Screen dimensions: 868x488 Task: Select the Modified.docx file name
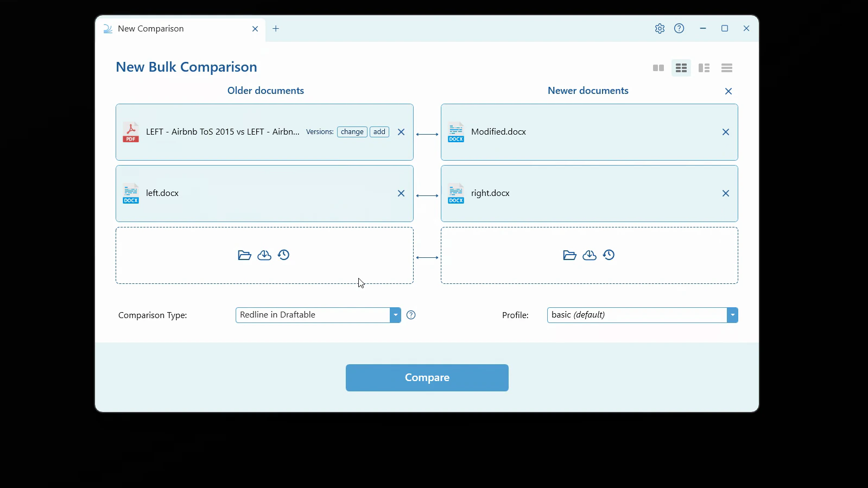[x=499, y=132]
